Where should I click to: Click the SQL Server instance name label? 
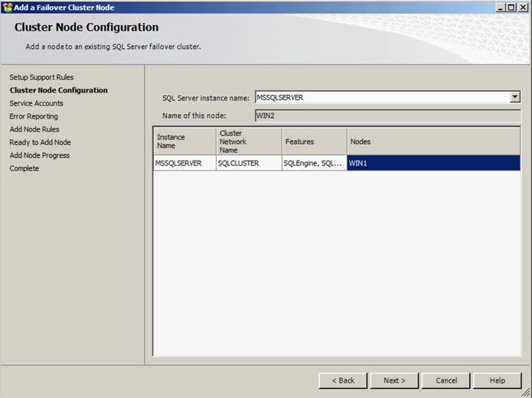point(206,98)
